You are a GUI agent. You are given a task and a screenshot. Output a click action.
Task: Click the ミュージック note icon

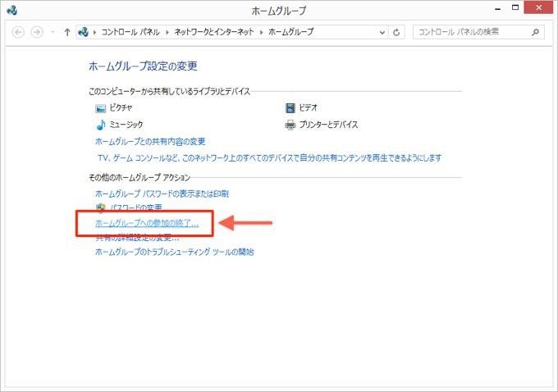point(101,125)
